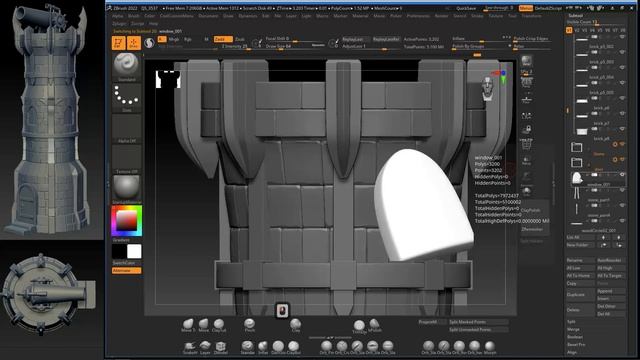Open the Material menu
Image resolution: width=640 pixels, height=360 pixels.
[x=360, y=16]
